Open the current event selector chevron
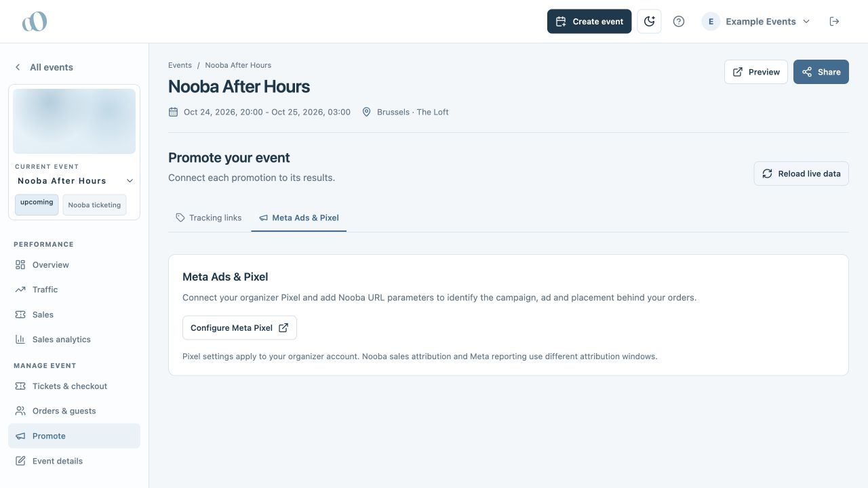 (130, 181)
